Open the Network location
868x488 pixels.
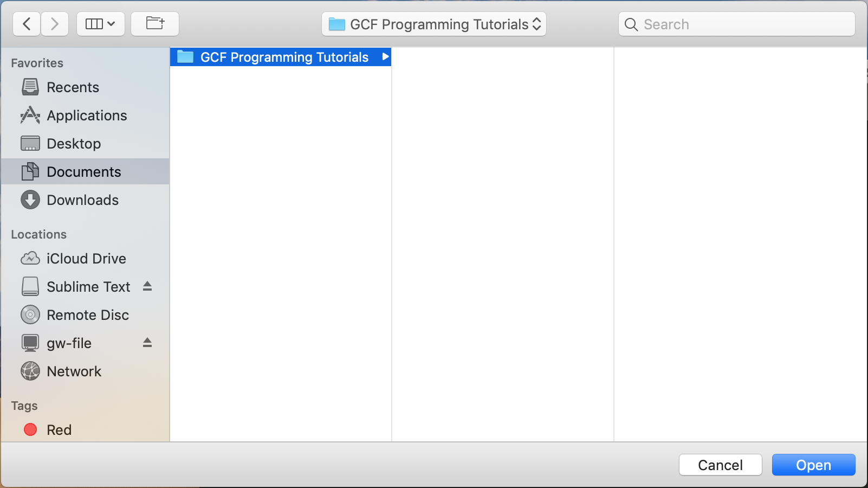tap(74, 371)
